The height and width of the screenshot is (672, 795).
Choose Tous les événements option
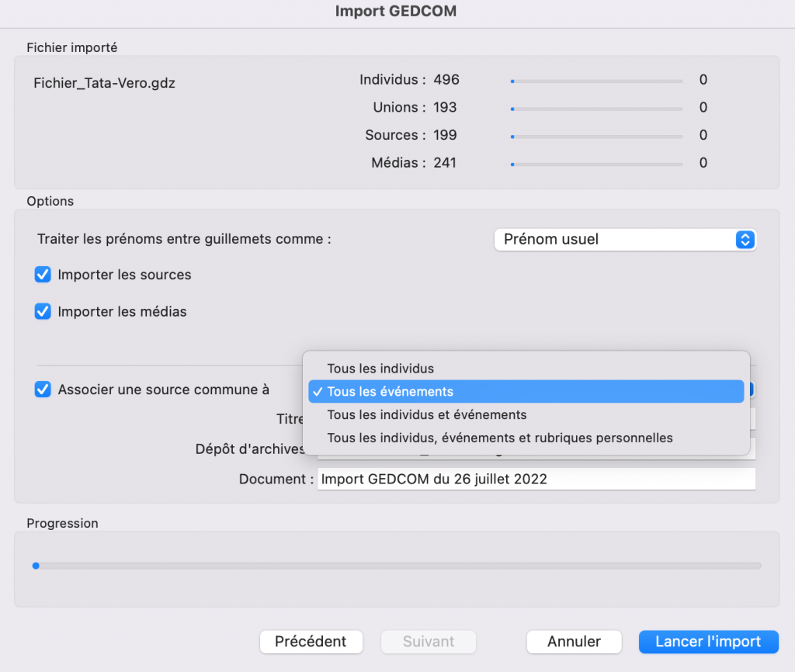[x=388, y=392]
